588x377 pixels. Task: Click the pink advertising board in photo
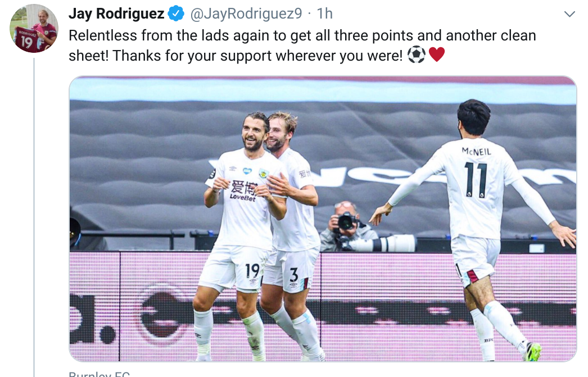tap(323, 307)
